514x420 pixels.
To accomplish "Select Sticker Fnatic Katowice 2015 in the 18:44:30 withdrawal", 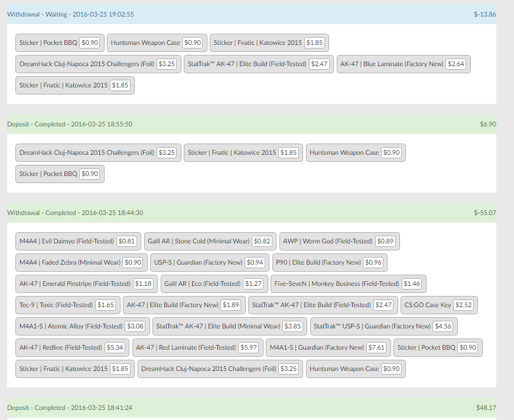I will pos(75,369).
